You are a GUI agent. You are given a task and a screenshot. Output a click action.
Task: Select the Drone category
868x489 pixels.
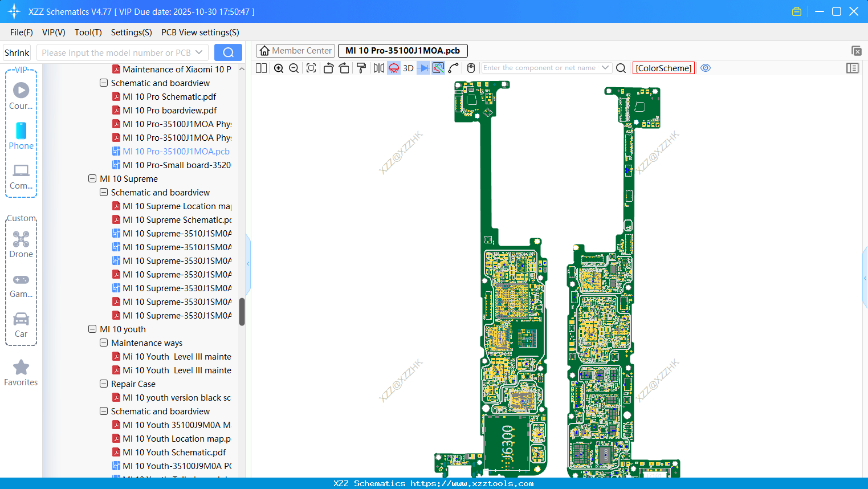[21, 244]
